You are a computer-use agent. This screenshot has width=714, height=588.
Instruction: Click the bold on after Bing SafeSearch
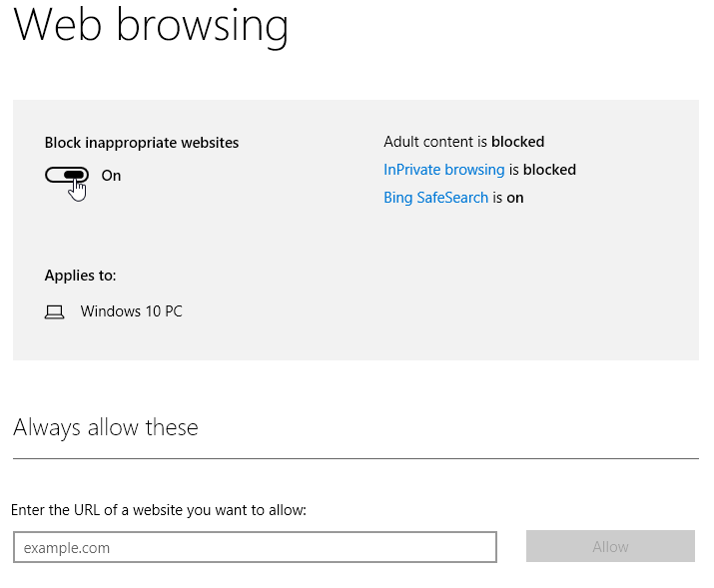point(515,198)
